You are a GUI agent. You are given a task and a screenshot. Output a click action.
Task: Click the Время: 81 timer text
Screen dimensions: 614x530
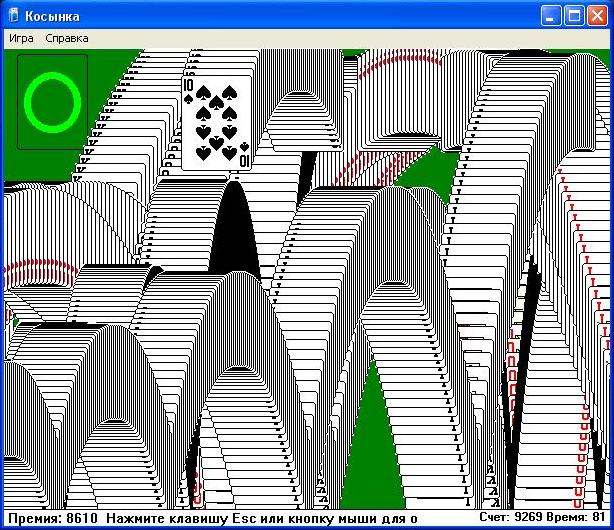pos(576,517)
